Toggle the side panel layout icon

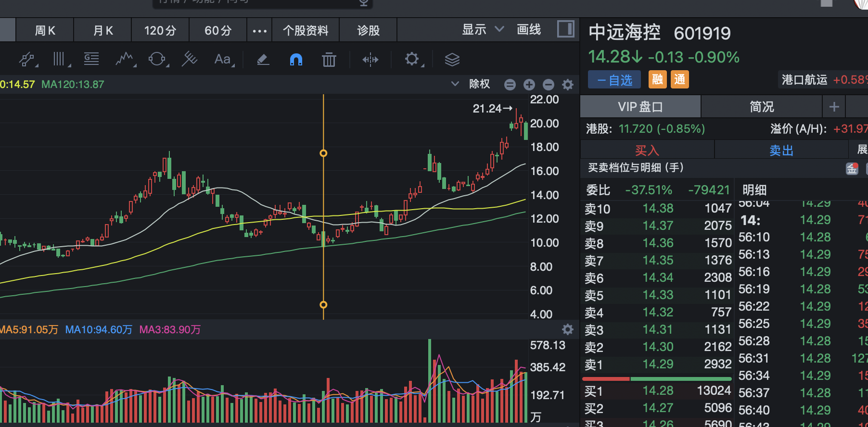coord(565,29)
